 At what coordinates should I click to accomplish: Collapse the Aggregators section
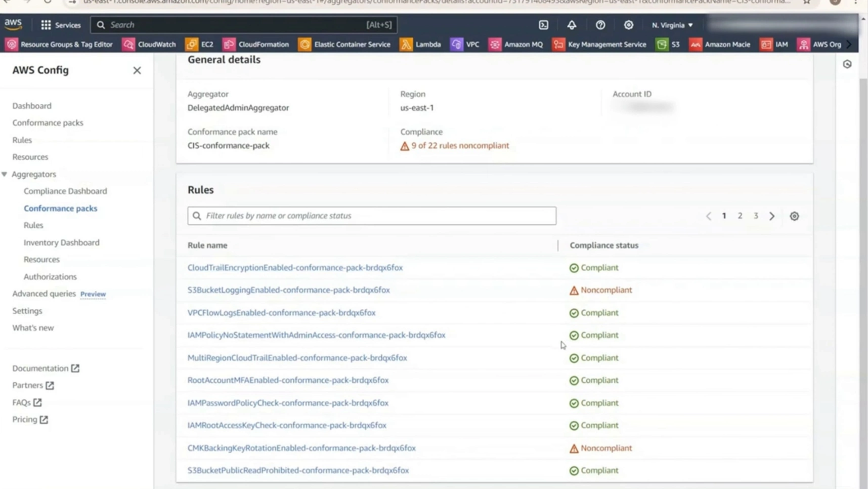[x=5, y=174]
